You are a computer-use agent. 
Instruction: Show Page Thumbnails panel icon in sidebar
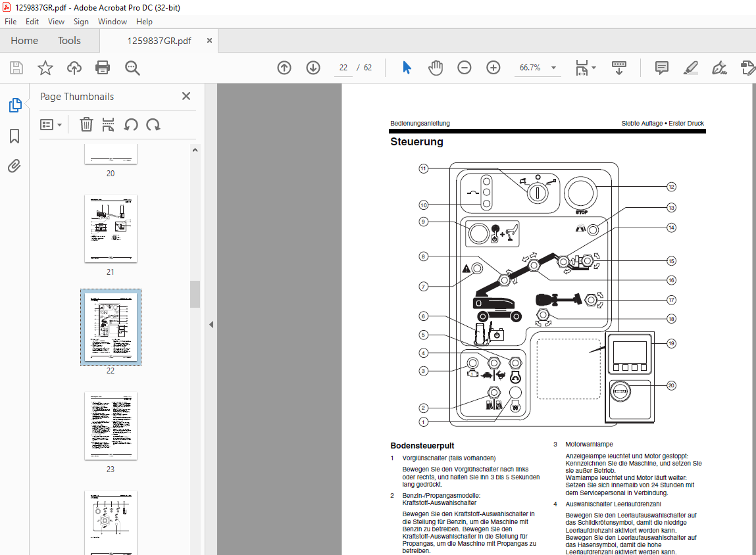(x=15, y=105)
